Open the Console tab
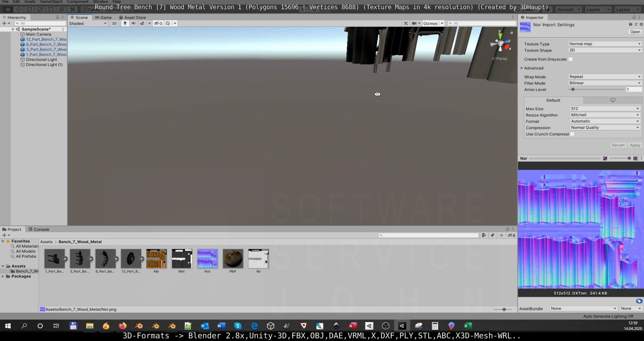The width and height of the screenshot is (644, 341). click(x=39, y=229)
